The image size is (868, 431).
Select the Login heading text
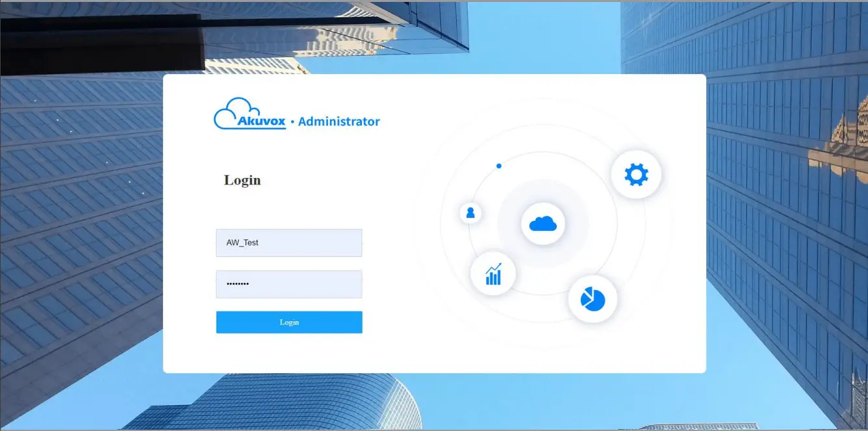pyautogui.click(x=242, y=180)
